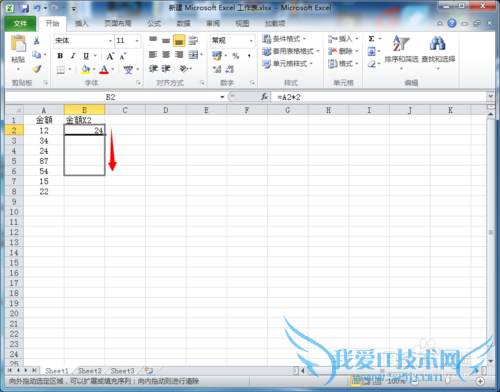Click the formula bar containing =A2*2
Viewport: 500px width, 392px height.
click(379, 97)
